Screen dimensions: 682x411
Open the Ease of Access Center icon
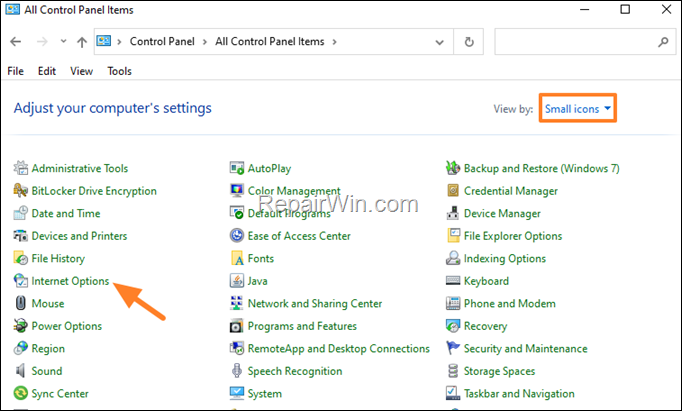point(237,236)
